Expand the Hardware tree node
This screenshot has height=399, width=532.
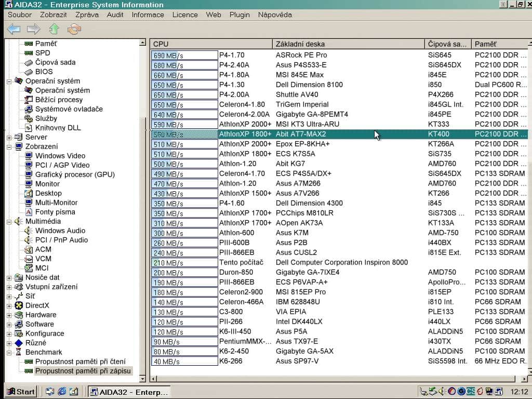pos(9,315)
